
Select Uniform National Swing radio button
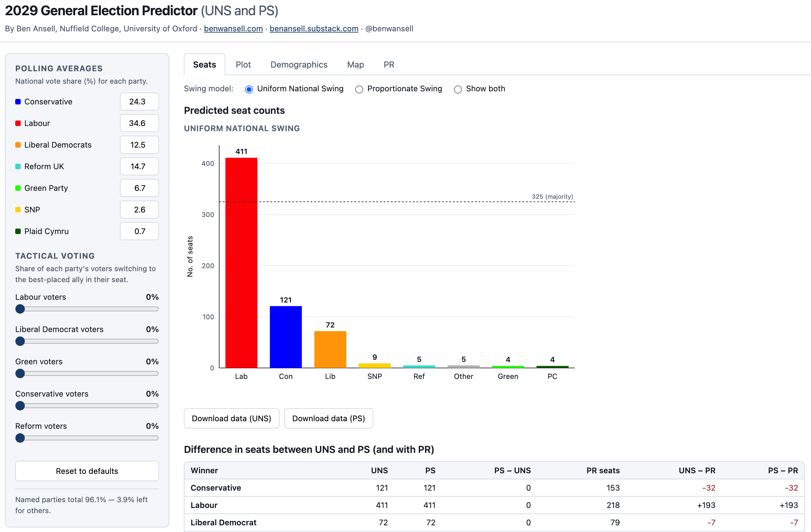coord(249,89)
